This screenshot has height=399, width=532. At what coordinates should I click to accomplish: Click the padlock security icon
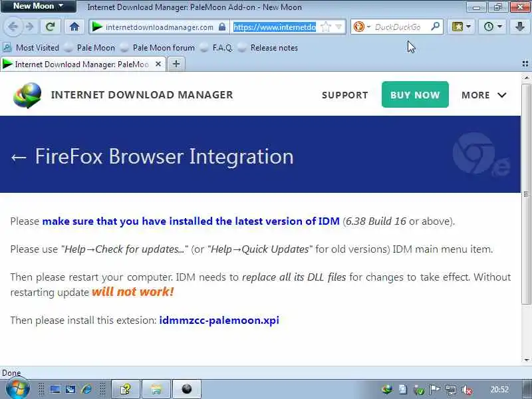(222, 27)
